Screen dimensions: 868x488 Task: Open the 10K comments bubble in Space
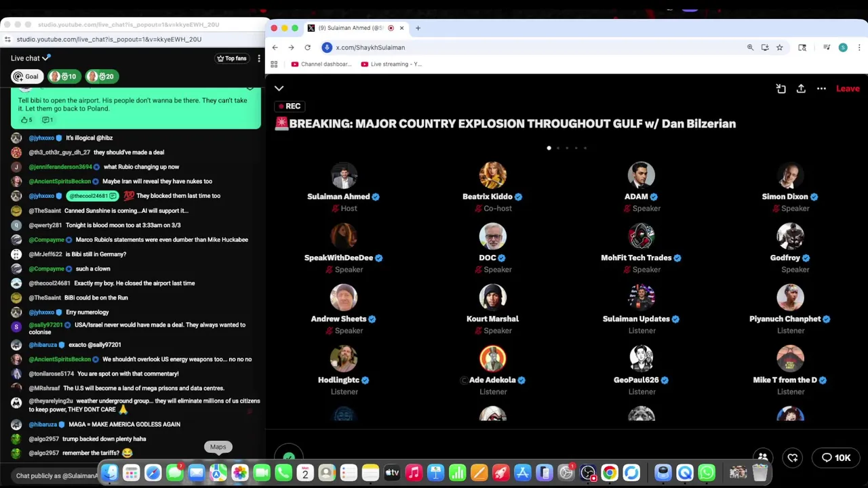pyautogui.click(x=835, y=458)
